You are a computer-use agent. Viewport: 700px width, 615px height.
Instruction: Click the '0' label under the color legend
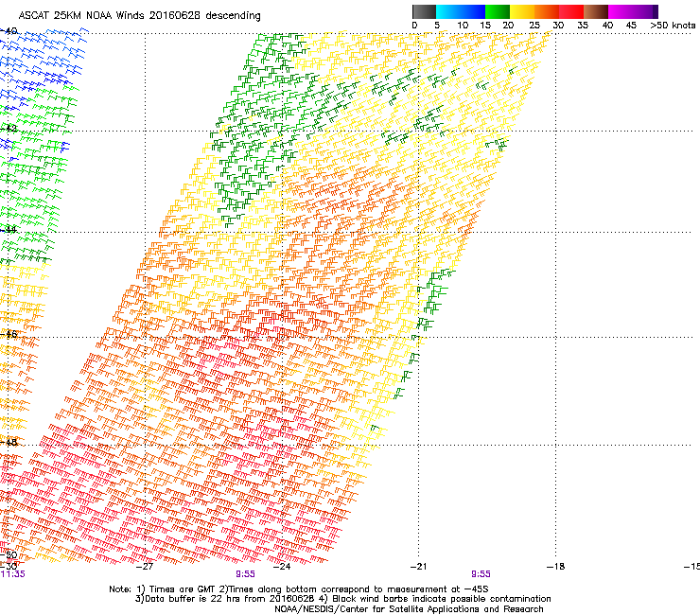pyautogui.click(x=414, y=26)
